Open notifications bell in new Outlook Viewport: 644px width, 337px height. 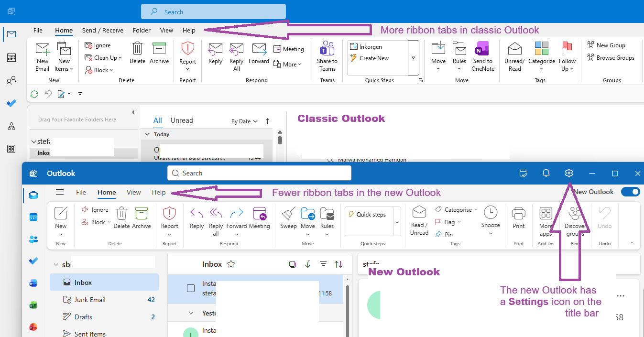pos(546,173)
